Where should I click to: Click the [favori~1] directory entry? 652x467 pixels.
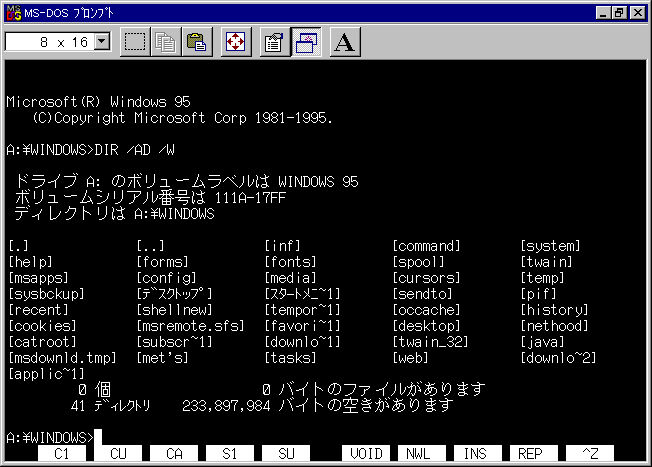tap(302, 326)
